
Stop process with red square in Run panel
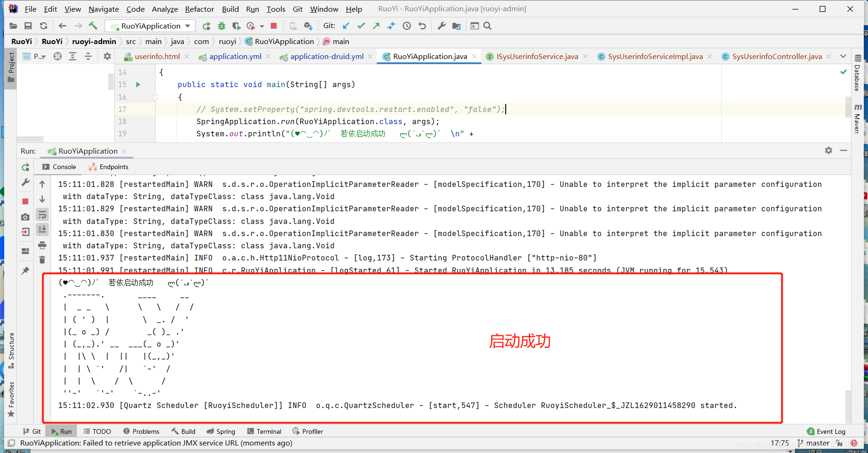[25, 201]
